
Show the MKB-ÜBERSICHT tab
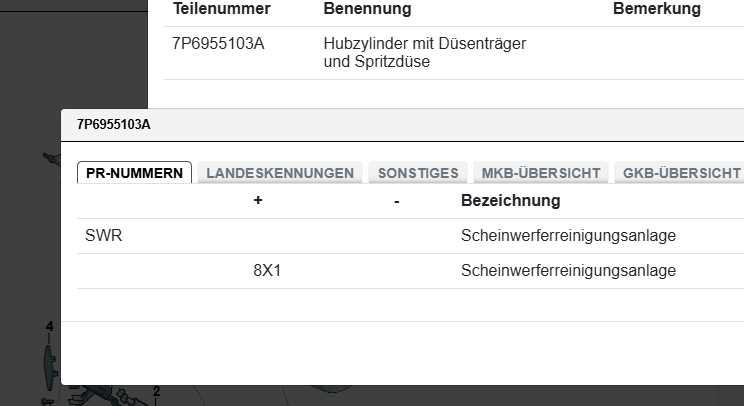click(x=541, y=173)
